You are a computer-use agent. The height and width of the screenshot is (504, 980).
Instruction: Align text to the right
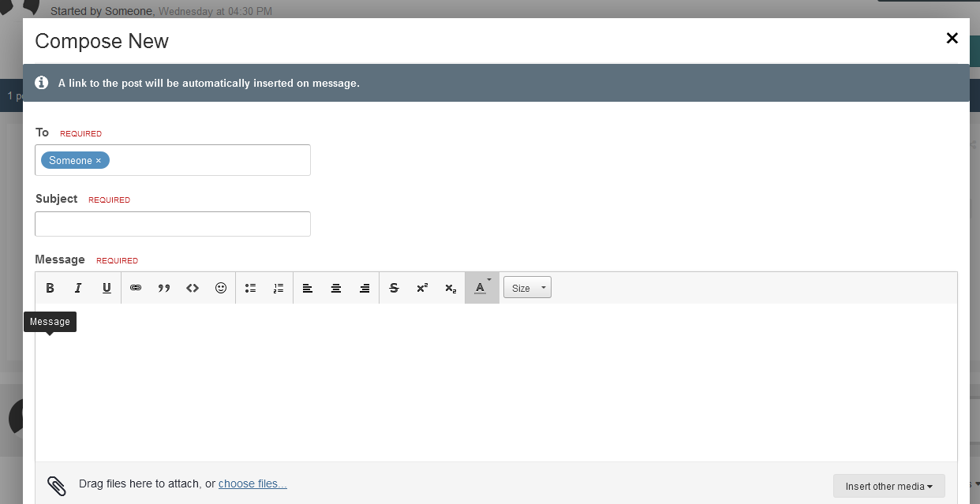(x=365, y=288)
